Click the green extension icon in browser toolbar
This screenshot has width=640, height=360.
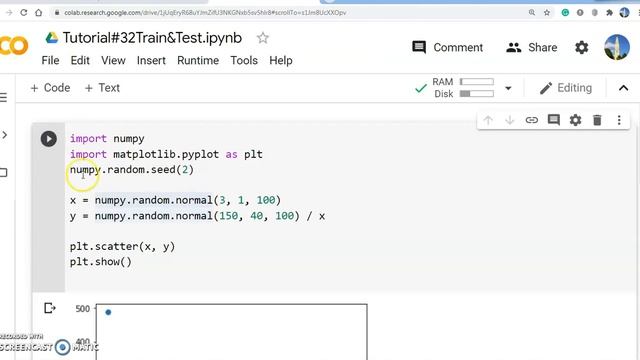[565, 13]
